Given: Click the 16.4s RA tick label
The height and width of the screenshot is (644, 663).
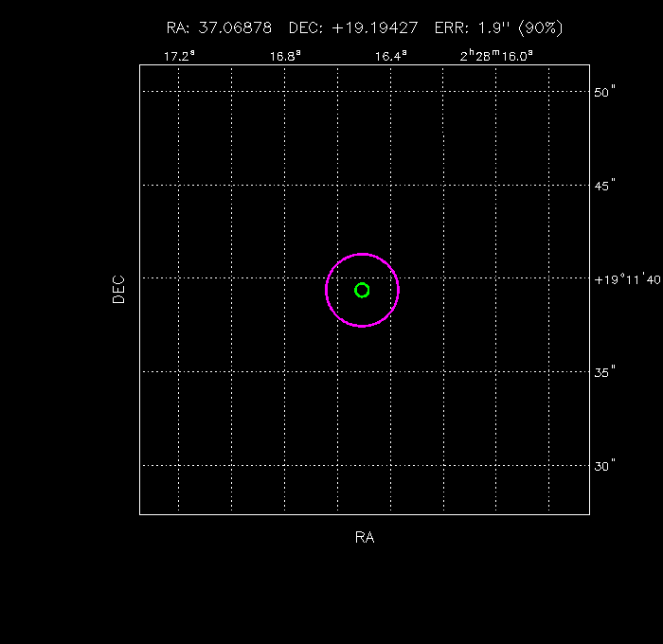Looking at the screenshot, I should pyautogui.click(x=391, y=56).
